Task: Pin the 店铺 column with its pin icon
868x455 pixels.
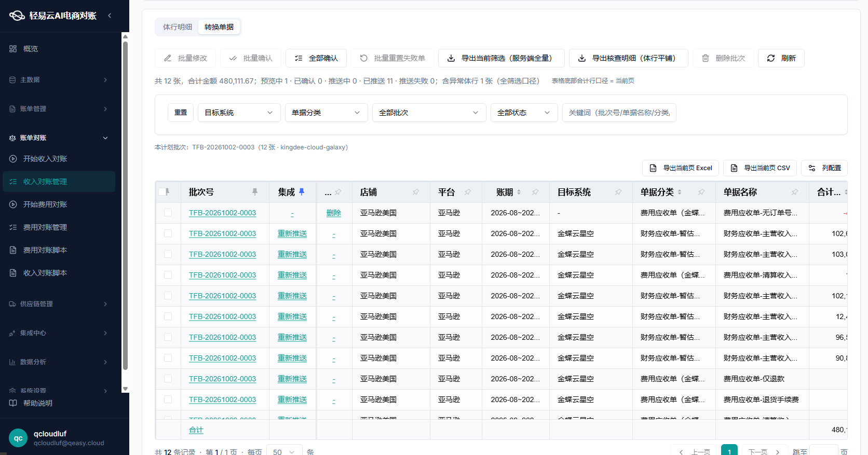Action: [416, 192]
